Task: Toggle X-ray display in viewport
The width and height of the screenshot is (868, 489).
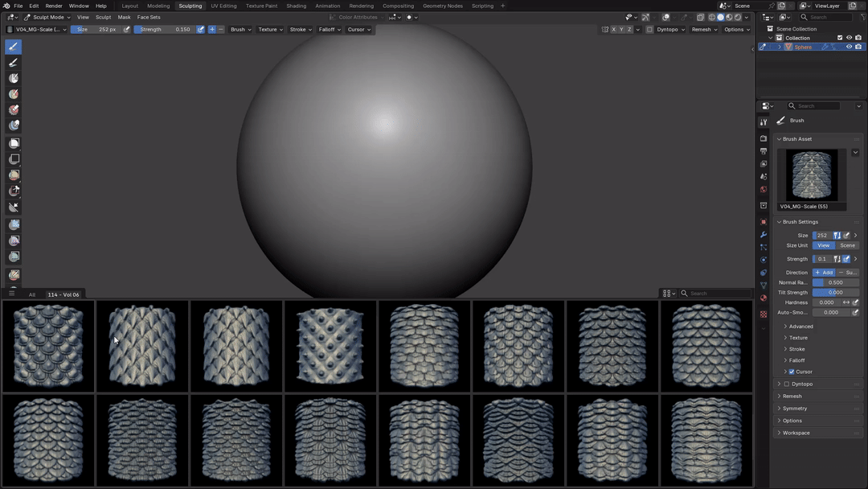Action: [700, 17]
